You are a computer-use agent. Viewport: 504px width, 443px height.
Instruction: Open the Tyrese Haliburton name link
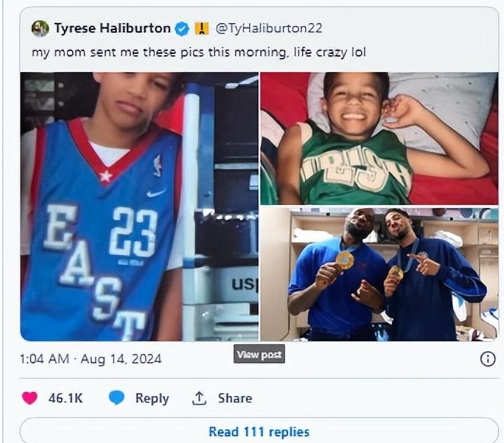tap(112, 29)
